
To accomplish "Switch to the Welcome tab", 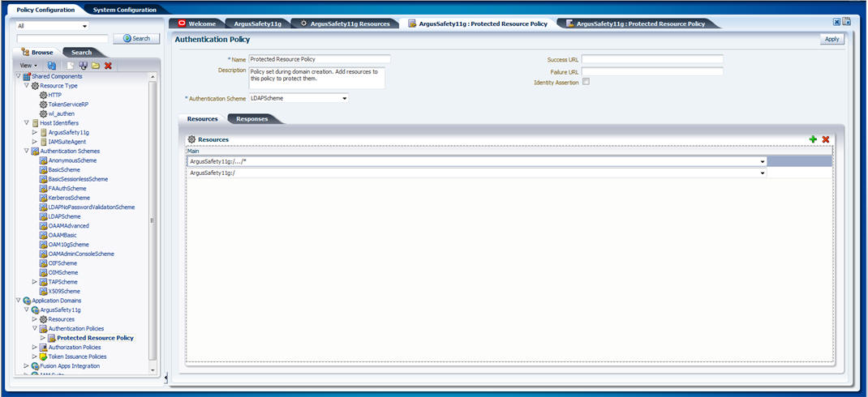I will (197, 23).
